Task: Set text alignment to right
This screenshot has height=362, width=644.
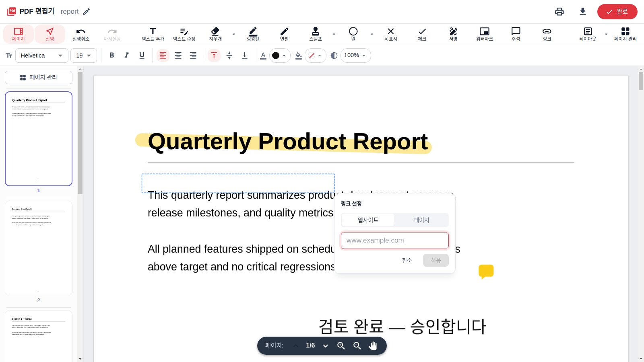Action: coord(193,56)
